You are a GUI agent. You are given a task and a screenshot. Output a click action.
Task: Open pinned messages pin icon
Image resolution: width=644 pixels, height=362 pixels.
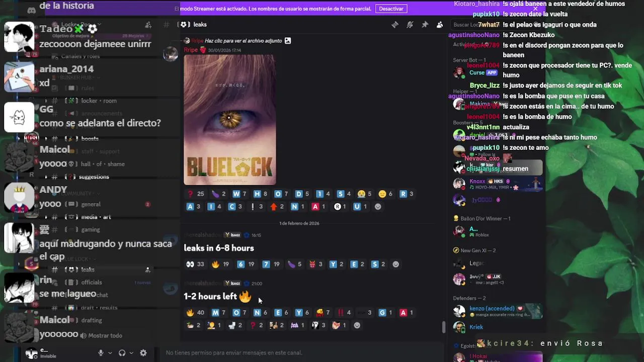pos(425,25)
